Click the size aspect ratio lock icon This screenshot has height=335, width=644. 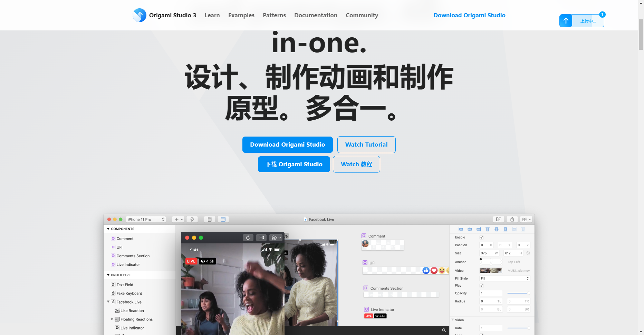click(x=528, y=253)
